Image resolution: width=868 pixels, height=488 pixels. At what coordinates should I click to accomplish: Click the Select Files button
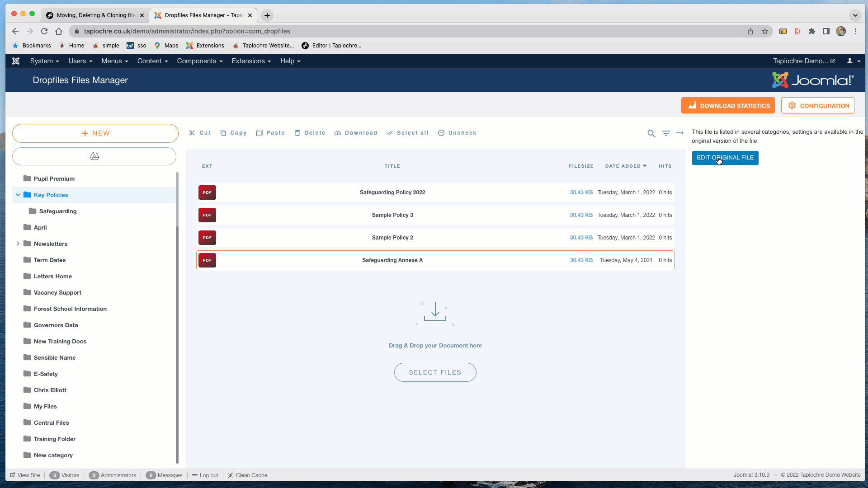435,372
